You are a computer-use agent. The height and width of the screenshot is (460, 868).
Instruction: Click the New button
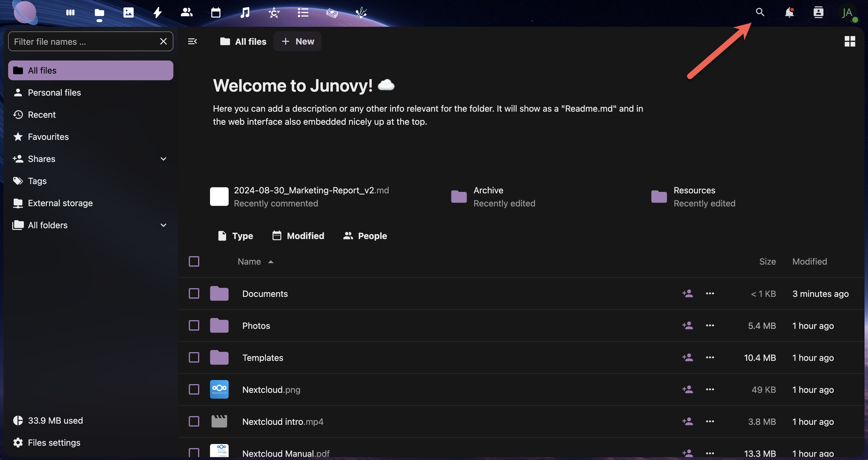pos(298,41)
